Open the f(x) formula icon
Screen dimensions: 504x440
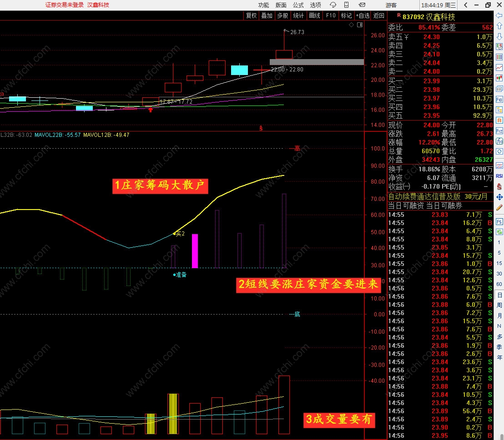[499, 141]
